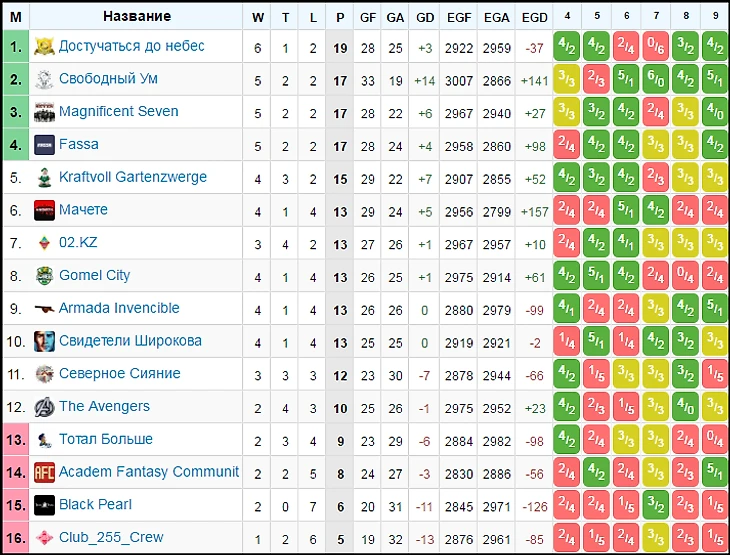
Task: Open the Club_255_Crew team page
Action: point(109,537)
